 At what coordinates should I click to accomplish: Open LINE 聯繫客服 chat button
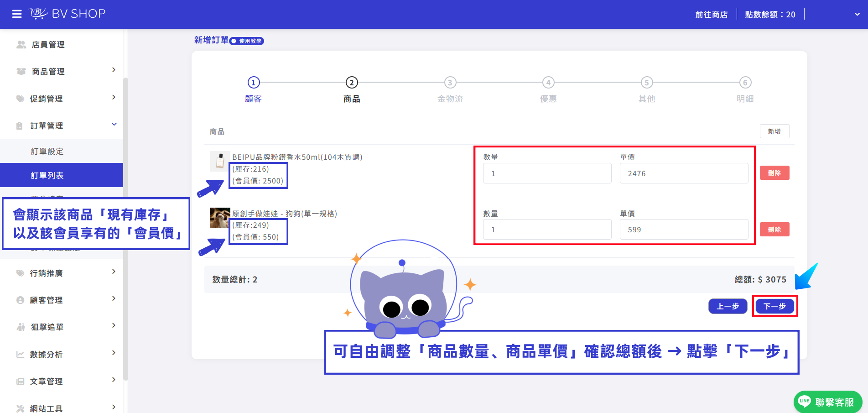[x=827, y=402]
